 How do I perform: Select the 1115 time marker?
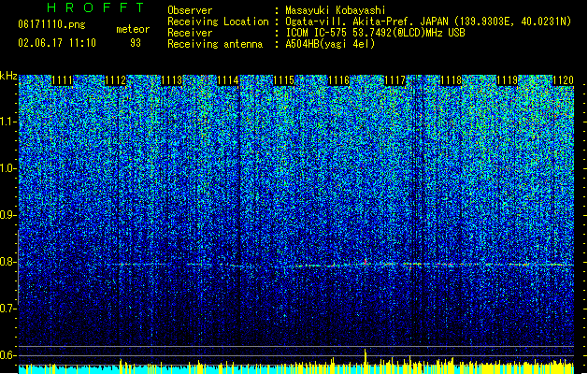283,80
